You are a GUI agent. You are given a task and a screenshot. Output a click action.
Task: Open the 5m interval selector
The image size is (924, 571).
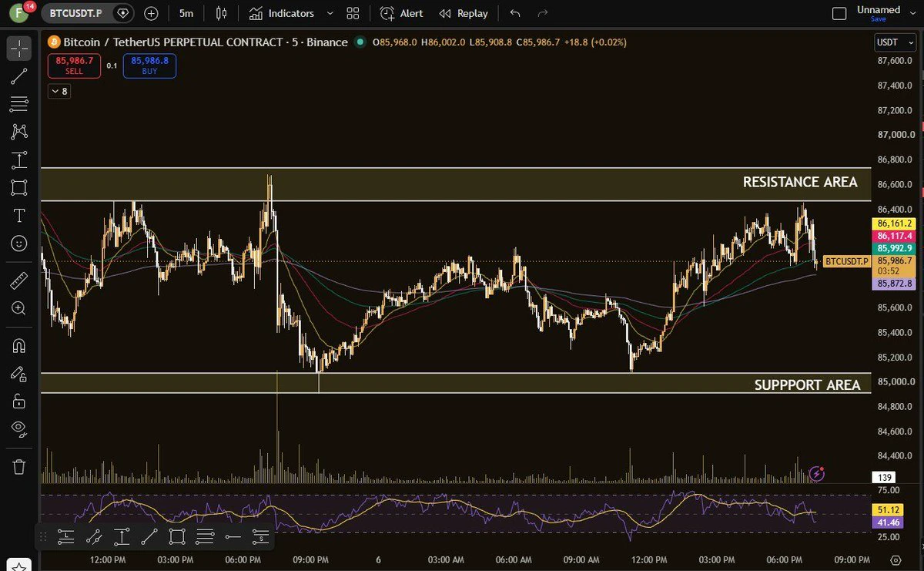pyautogui.click(x=186, y=13)
